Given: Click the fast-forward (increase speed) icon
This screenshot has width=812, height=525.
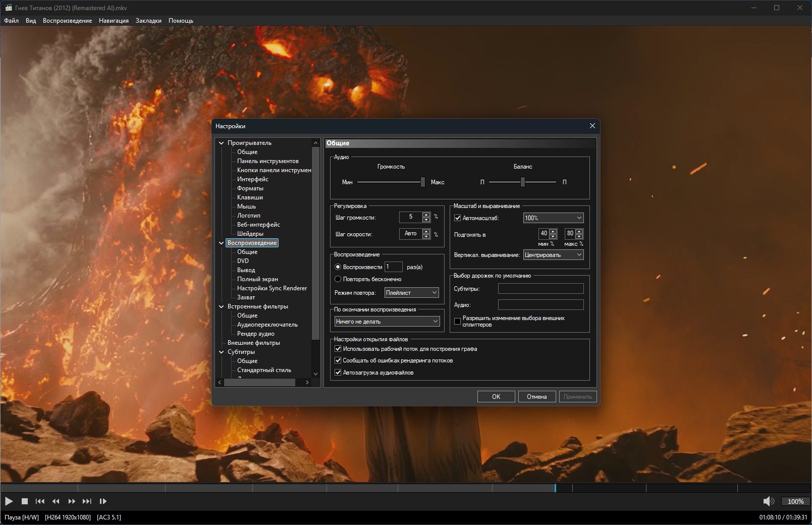Looking at the screenshot, I should (71, 501).
